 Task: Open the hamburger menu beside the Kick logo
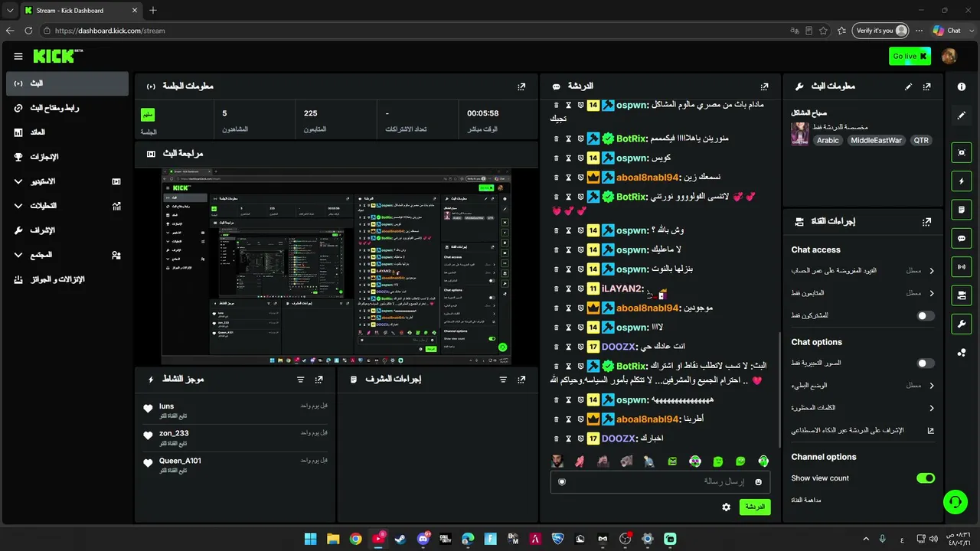coord(18,56)
